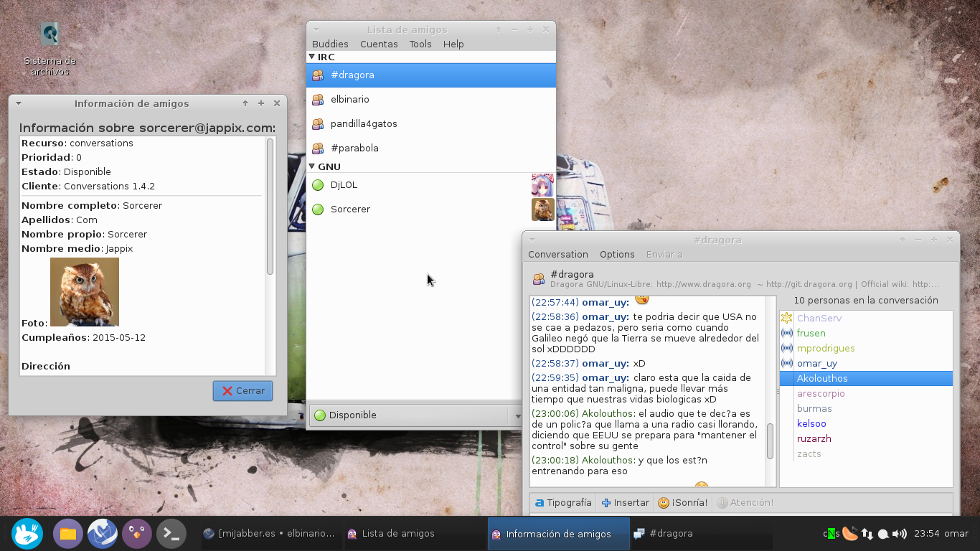Open Conversation menu in #dragora window
Viewport: 980px width, 551px height.
[558, 254]
